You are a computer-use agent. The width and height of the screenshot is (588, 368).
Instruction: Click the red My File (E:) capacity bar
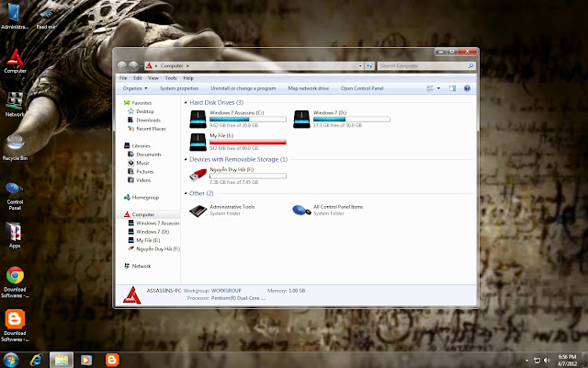click(x=248, y=142)
